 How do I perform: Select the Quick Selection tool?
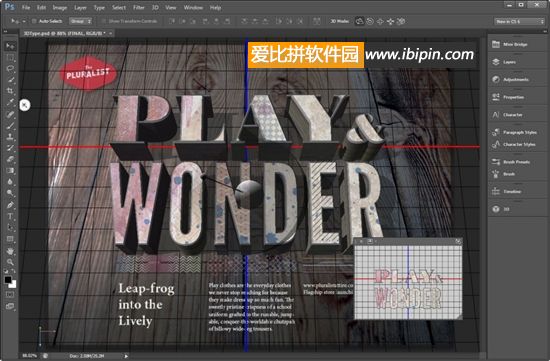pyautogui.click(x=10, y=80)
